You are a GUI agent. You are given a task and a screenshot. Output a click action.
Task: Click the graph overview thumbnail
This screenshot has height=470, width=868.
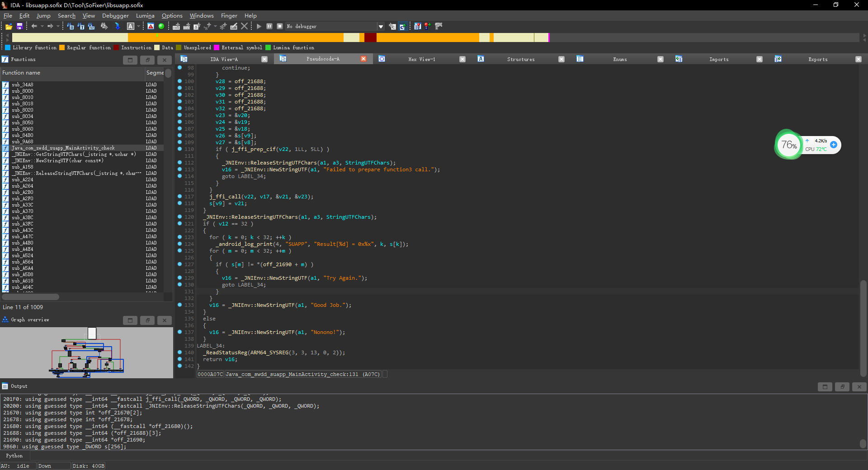[86, 352]
